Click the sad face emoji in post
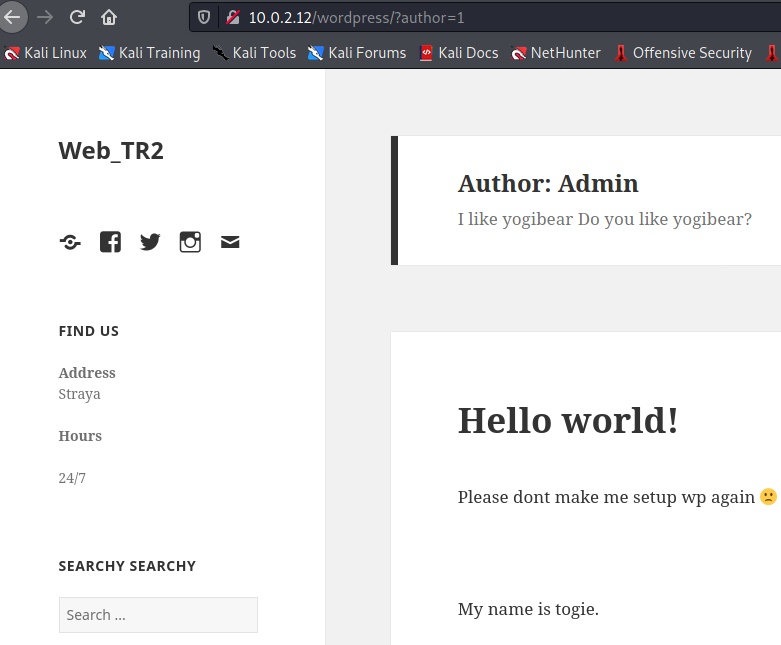 tap(769, 496)
